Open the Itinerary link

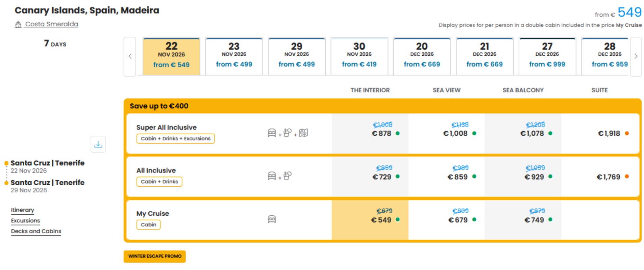coord(22,210)
